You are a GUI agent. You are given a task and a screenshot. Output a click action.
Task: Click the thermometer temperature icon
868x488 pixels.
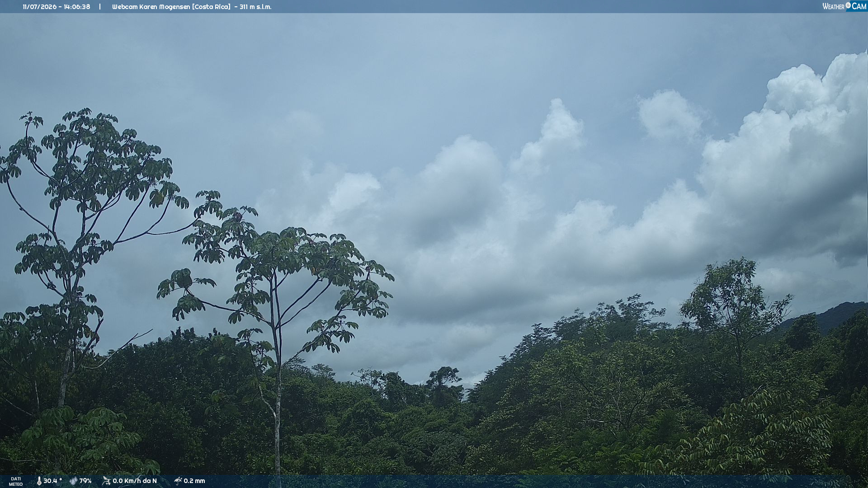[x=39, y=481]
